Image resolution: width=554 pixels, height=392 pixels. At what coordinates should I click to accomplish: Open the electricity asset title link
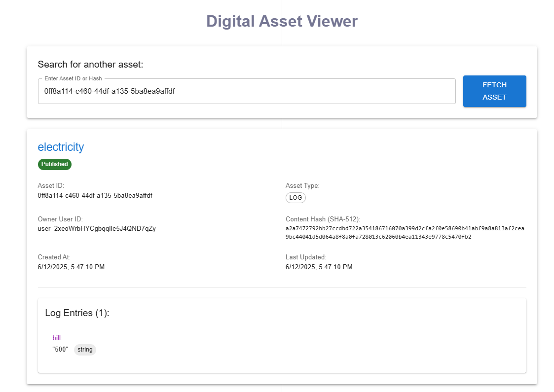click(61, 147)
